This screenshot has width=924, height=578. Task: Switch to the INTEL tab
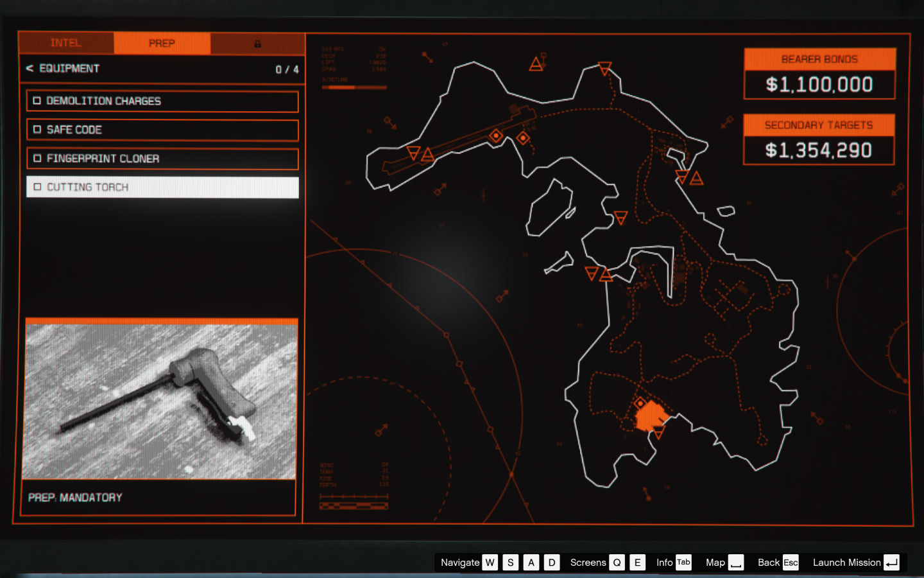(x=66, y=43)
